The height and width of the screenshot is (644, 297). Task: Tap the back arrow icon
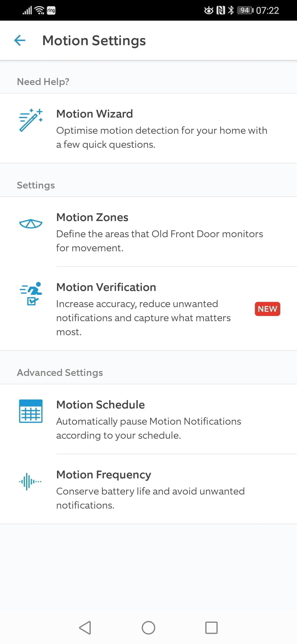pos(20,41)
